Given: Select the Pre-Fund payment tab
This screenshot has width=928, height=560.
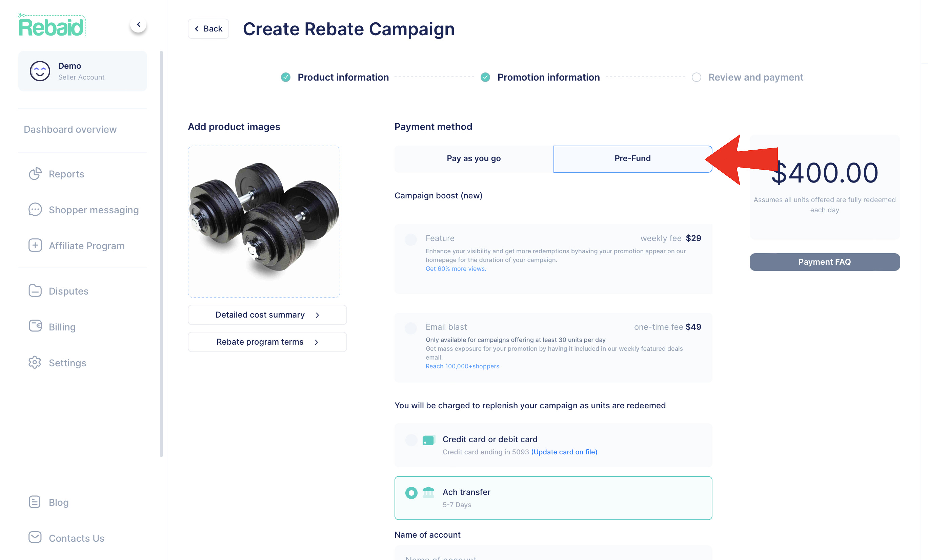Looking at the screenshot, I should [x=632, y=158].
